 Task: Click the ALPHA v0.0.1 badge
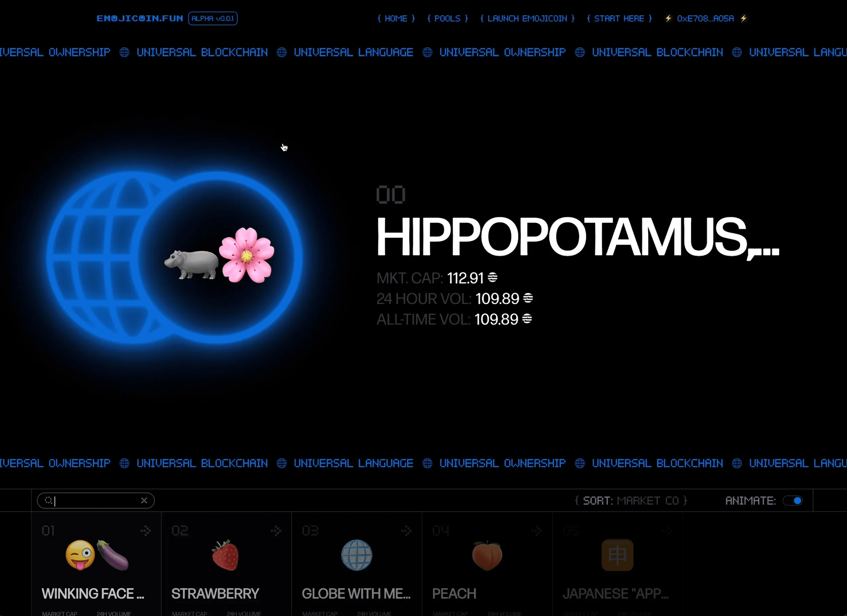pos(213,18)
